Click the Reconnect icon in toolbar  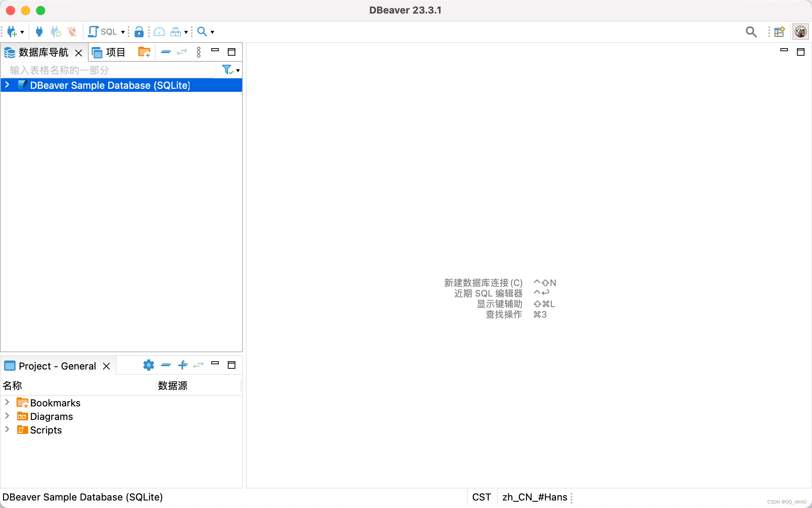[56, 32]
